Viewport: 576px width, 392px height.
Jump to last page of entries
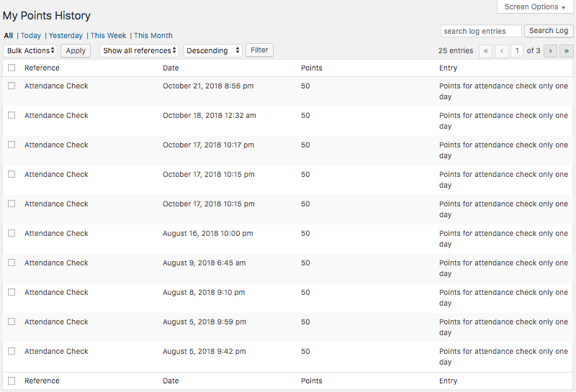567,51
